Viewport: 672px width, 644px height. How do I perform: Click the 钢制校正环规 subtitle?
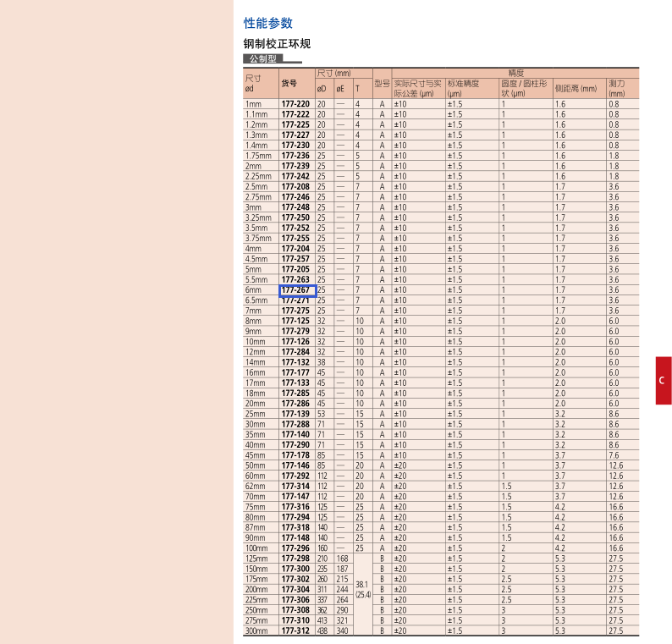(x=277, y=44)
